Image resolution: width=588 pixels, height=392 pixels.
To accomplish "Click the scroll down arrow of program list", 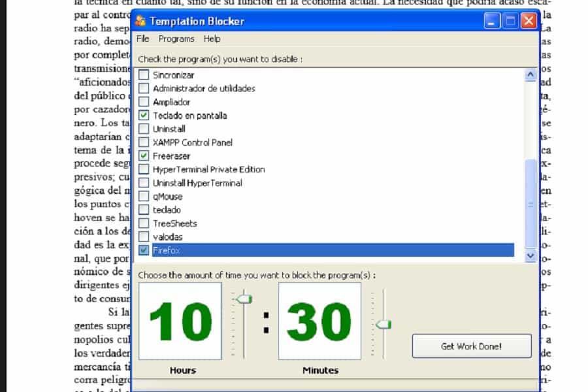I will pyautogui.click(x=531, y=256).
